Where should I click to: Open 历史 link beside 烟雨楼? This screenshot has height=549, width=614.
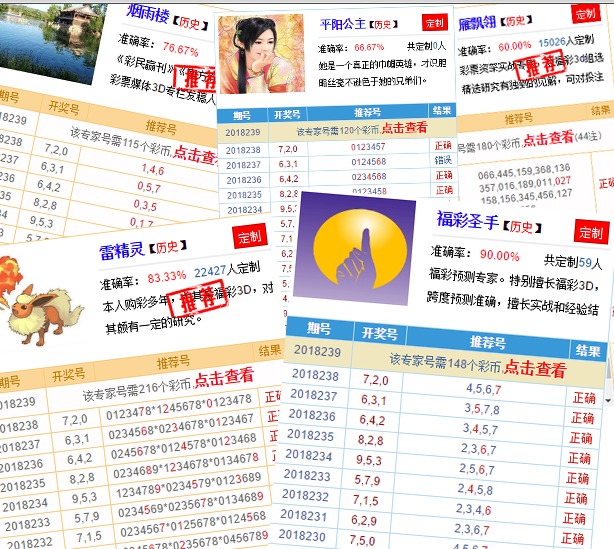[x=190, y=23]
